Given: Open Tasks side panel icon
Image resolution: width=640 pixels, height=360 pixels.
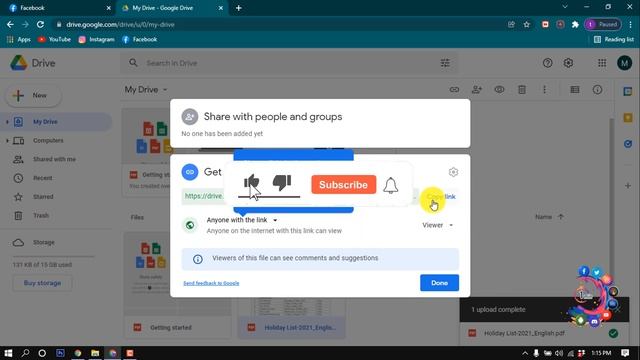Looking at the screenshot, I should pos(628,144).
